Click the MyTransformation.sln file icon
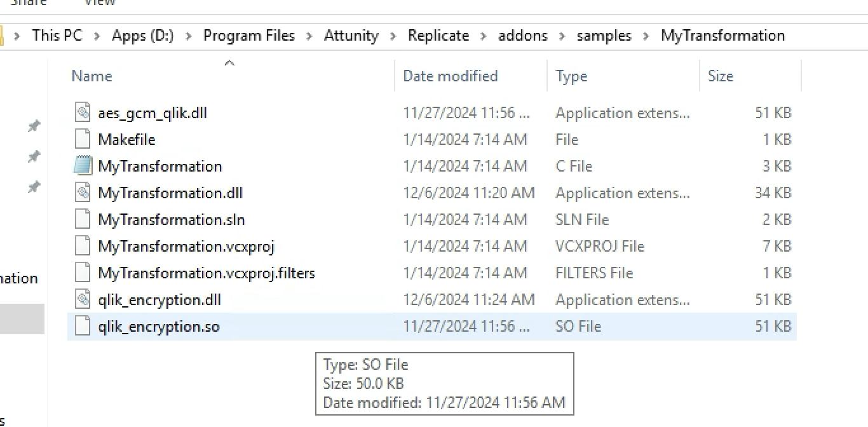Viewport: 868px width, 427px height. (83, 220)
